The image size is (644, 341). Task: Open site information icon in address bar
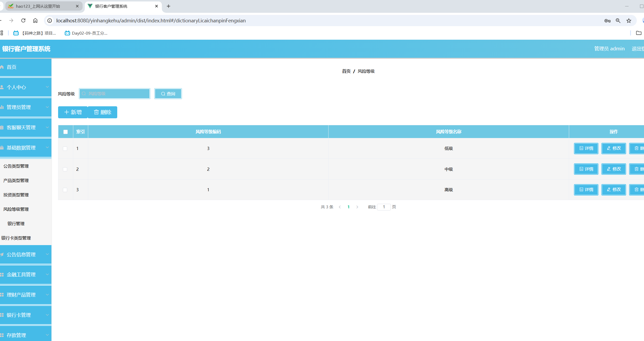click(x=50, y=21)
